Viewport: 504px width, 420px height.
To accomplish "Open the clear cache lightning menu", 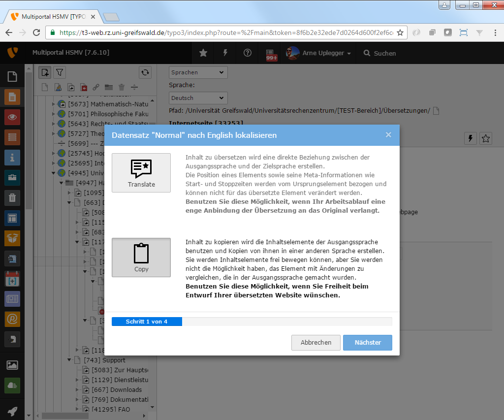I will [225, 53].
